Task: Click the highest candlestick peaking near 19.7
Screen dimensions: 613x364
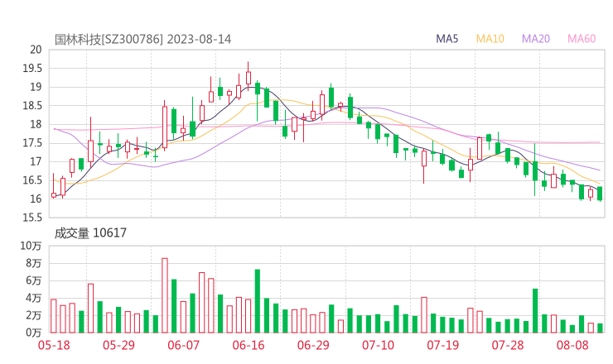Action: (249, 76)
